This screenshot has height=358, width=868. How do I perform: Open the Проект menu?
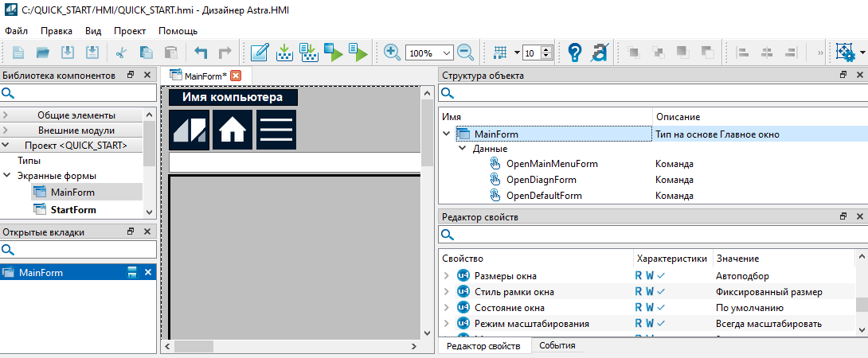pos(130,31)
